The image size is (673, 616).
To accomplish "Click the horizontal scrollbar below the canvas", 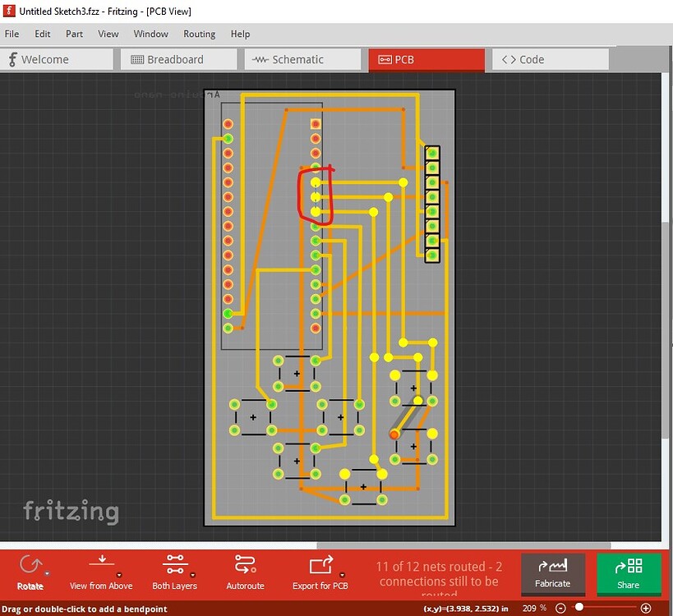I will (x=463, y=545).
